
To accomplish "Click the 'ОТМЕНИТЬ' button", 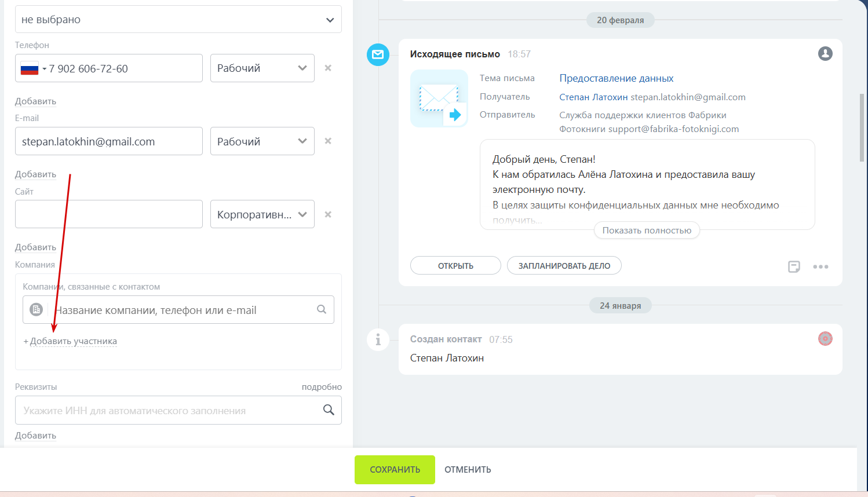I will pyautogui.click(x=468, y=470).
